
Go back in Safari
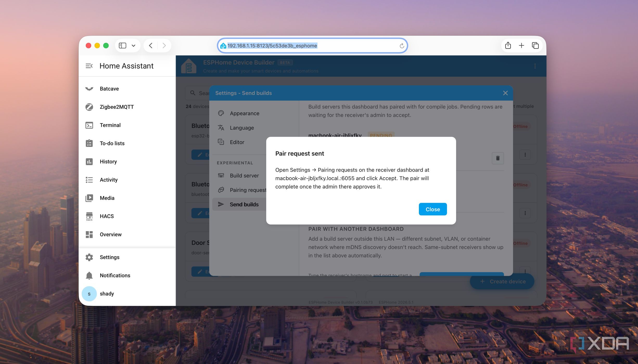[151, 45]
